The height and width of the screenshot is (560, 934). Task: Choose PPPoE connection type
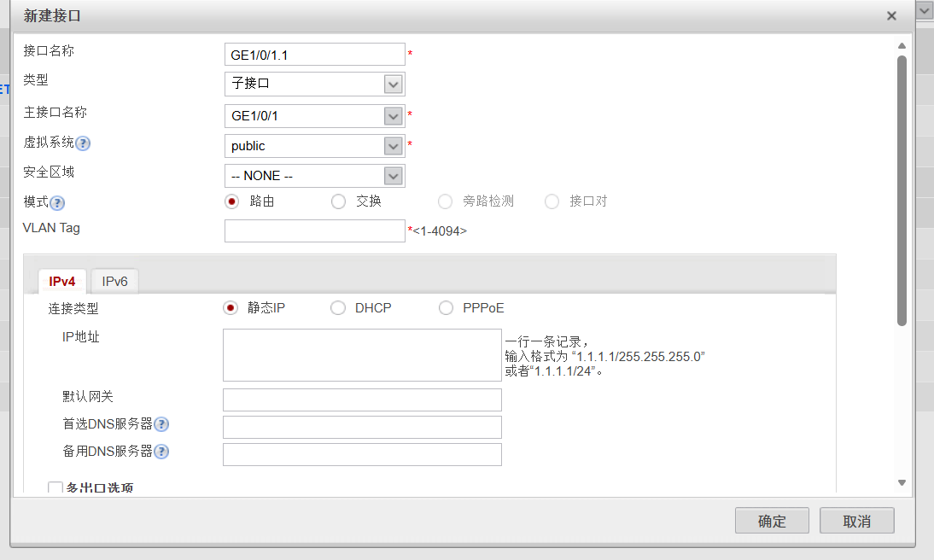click(x=446, y=308)
